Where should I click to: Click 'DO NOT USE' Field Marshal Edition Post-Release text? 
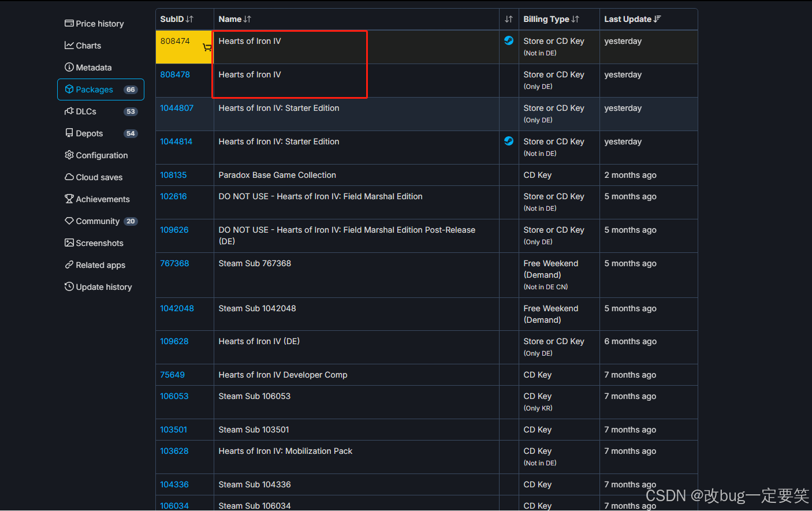347,236
